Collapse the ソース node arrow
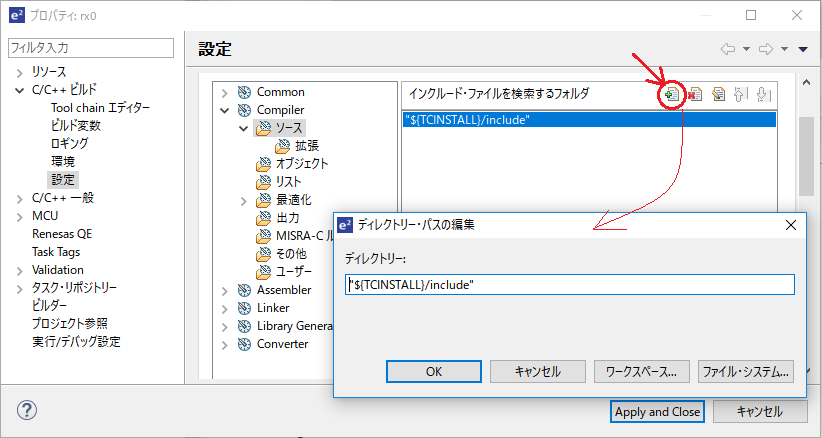Viewport: 822px width, 438px height. pos(243,128)
